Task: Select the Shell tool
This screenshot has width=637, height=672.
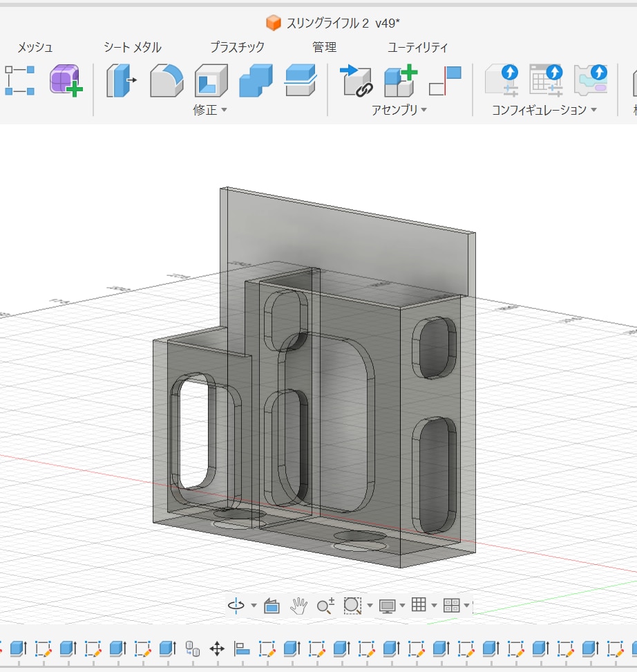Action: [x=211, y=80]
